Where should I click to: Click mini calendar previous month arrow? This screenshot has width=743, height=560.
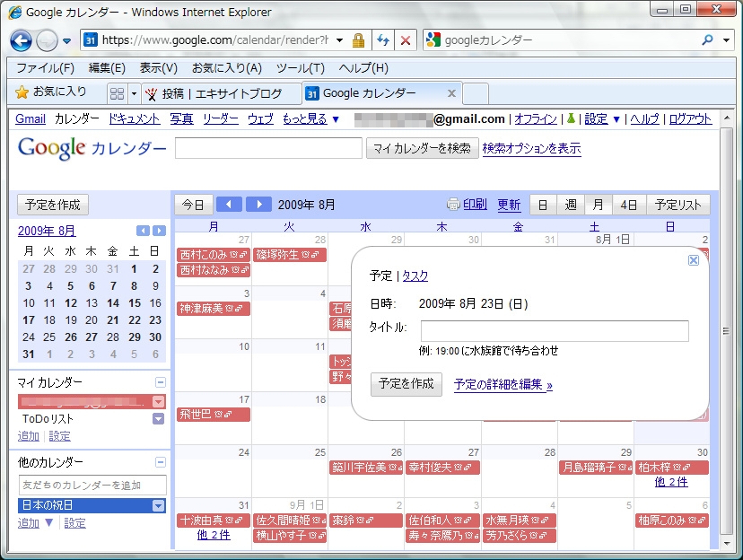coord(143,231)
